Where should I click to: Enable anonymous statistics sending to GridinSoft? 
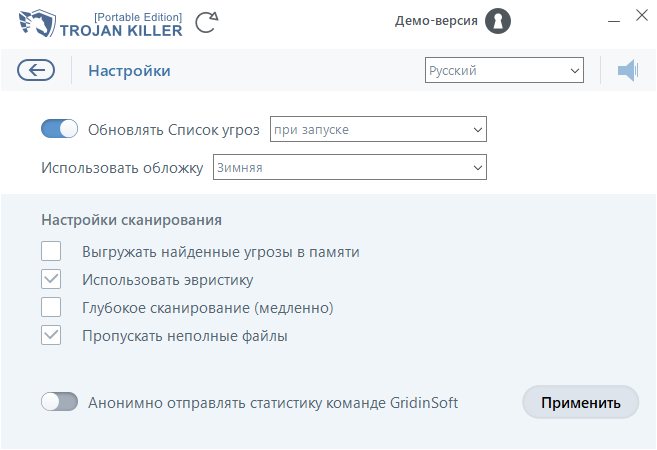click(59, 402)
